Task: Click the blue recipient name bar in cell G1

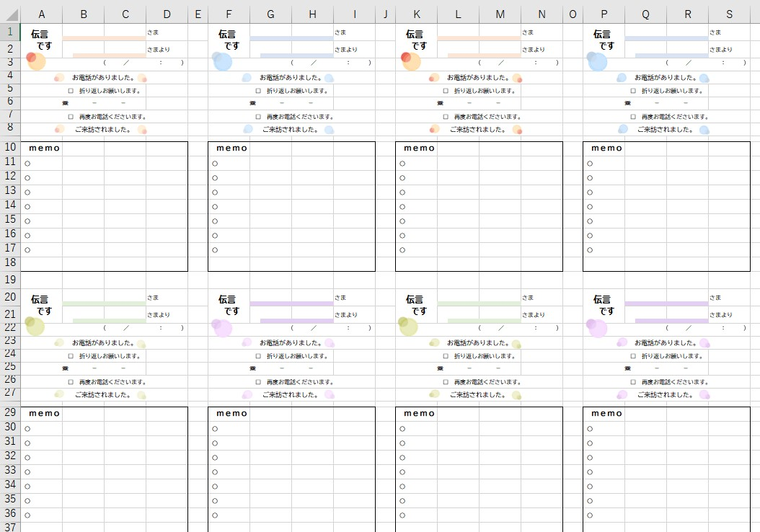Action: [x=291, y=38]
